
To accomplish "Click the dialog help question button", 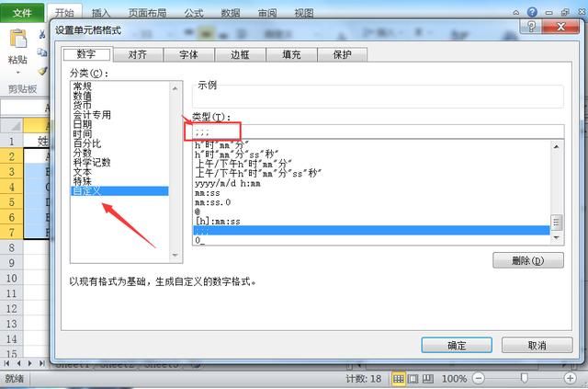I will pyautogui.click(x=531, y=27).
